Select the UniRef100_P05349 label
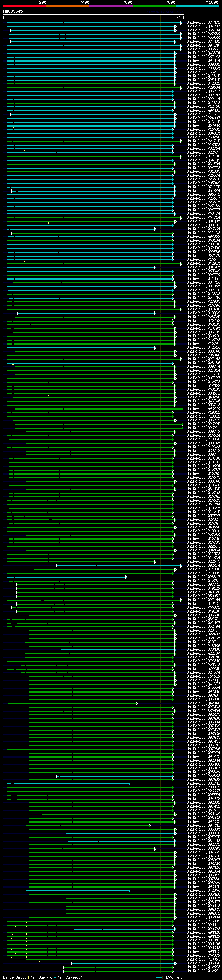Image resolution: width=222 pixels, height=980 pixels. (x=203, y=183)
